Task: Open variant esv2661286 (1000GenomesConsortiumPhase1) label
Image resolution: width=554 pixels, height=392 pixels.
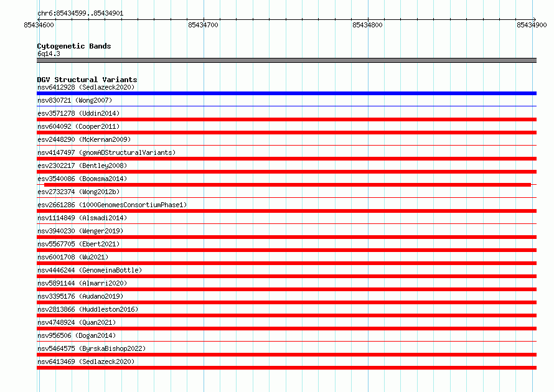Action: pos(112,205)
